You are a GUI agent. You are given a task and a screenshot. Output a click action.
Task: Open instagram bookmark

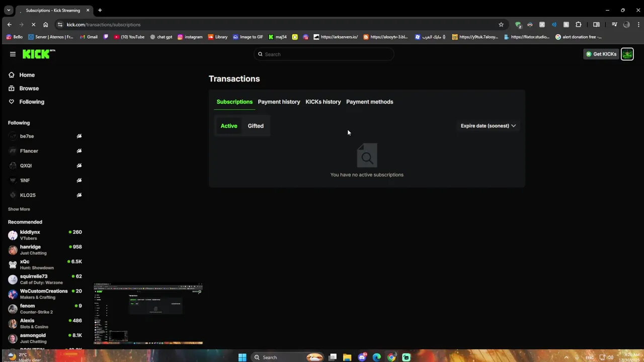[190, 37]
